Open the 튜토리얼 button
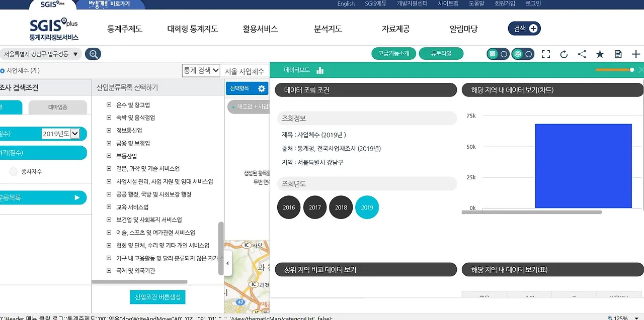Viewport: 644px width, 320px height. click(441, 53)
